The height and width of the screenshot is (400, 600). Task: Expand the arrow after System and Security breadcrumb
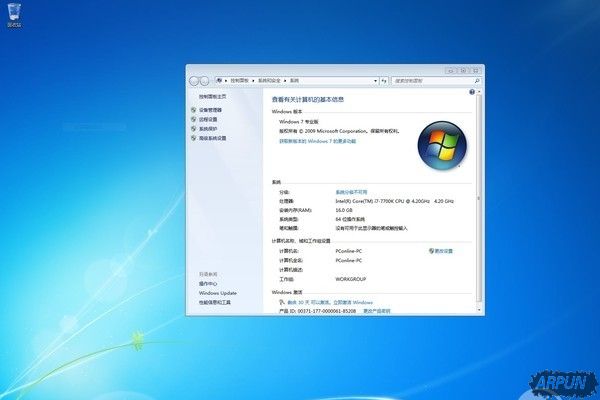point(285,81)
